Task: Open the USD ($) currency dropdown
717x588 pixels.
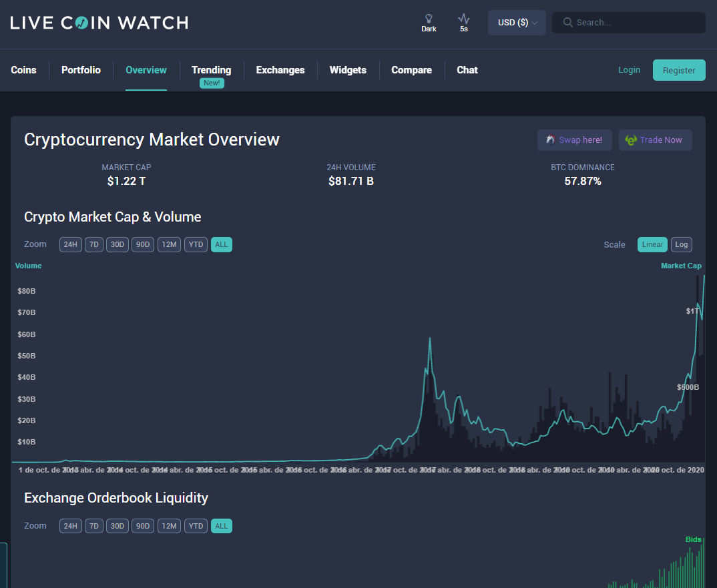Action: [x=517, y=23]
